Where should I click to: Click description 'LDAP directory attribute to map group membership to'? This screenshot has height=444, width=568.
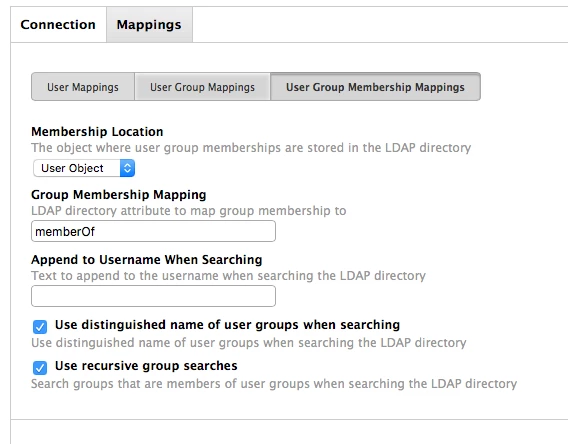tap(188, 210)
